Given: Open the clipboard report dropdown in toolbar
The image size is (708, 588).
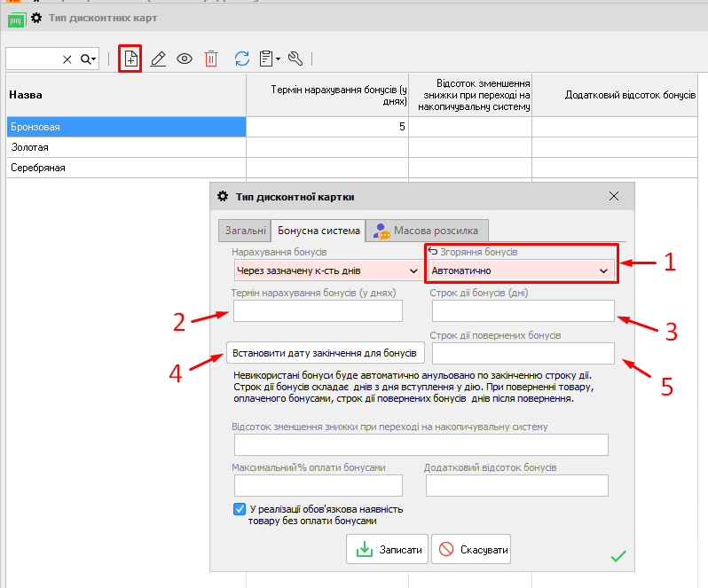Looking at the screenshot, I should tap(269, 59).
